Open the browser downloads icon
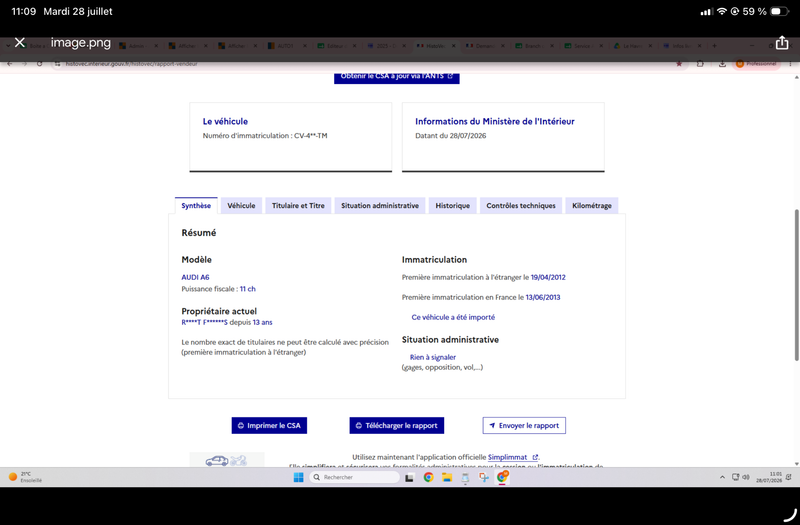800x525 pixels. pos(722,64)
